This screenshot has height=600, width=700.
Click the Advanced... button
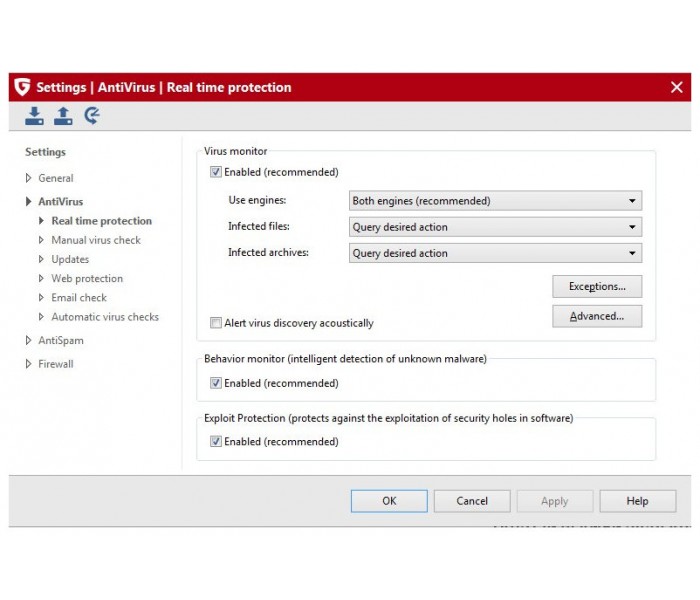[x=597, y=316]
